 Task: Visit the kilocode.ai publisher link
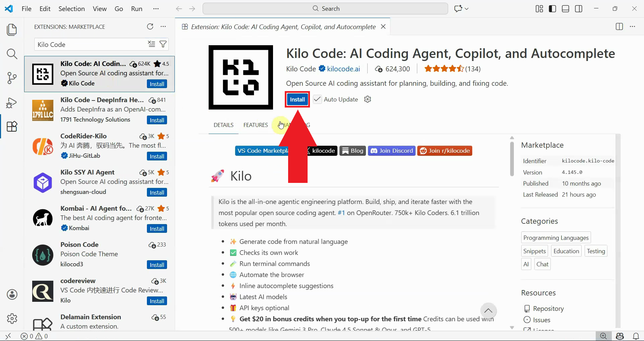coord(343,69)
